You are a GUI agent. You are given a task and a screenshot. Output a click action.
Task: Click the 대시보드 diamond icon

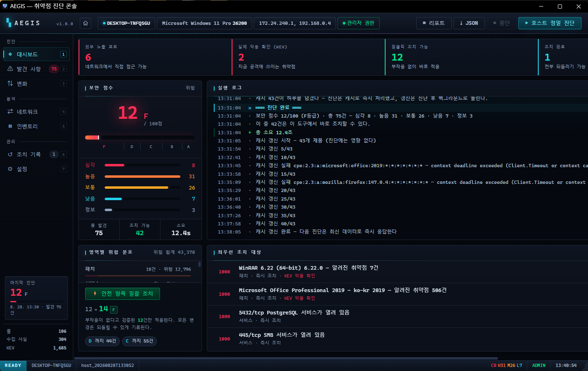point(10,54)
